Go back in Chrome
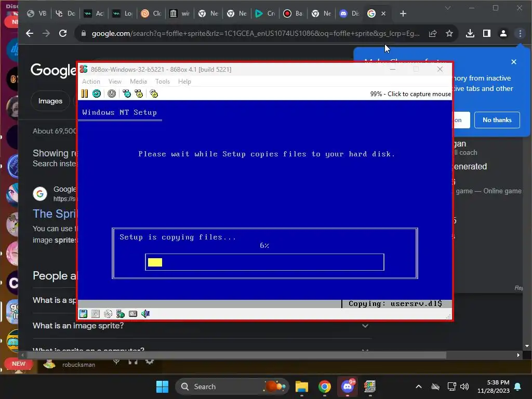Image resolution: width=532 pixels, height=399 pixels. [30, 33]
